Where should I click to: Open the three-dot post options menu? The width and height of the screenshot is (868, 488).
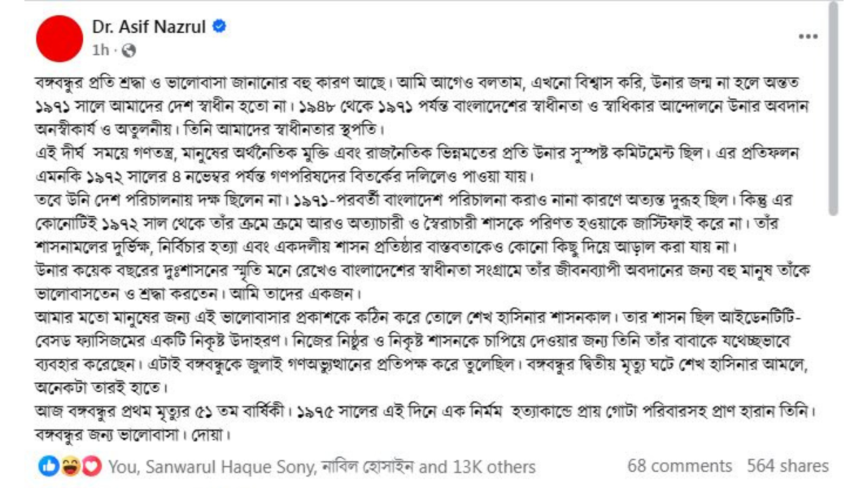[808, 37]
